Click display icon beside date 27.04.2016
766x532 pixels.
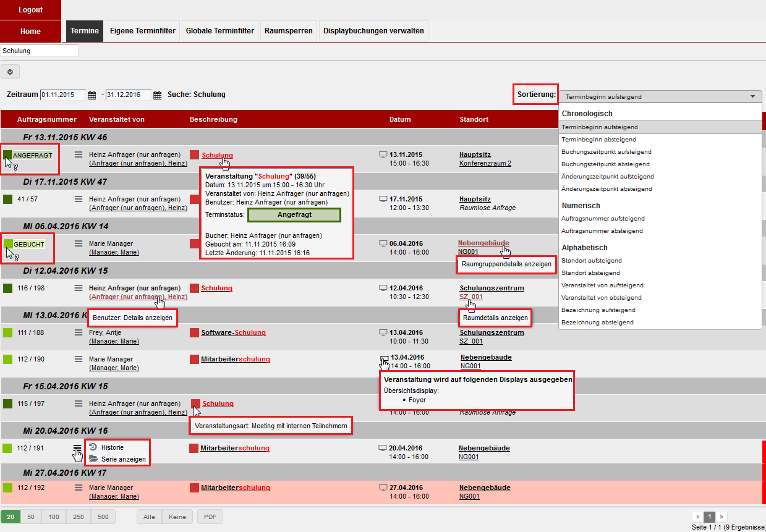pyautogui.click(x=383, y=488)
